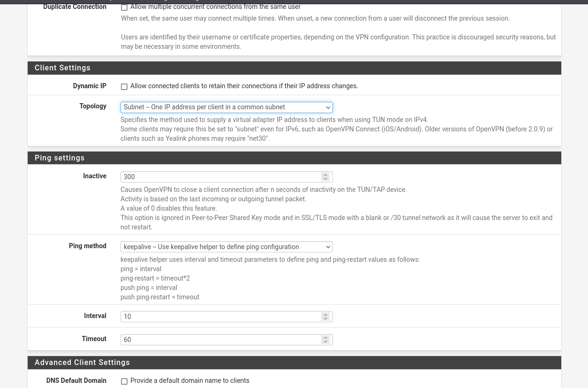Decrement the Timeout value using down arrow
The image size is (588, 388).
click(325, 342)
